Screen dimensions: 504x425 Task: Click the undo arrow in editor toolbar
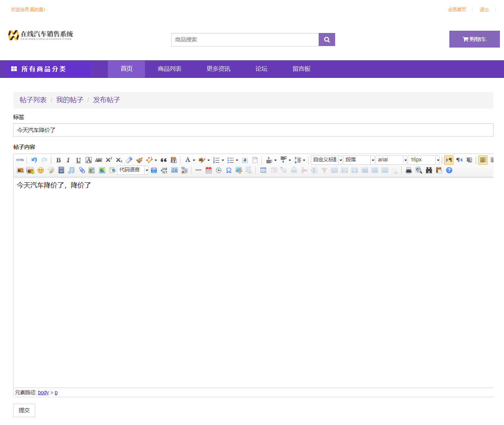34,160
